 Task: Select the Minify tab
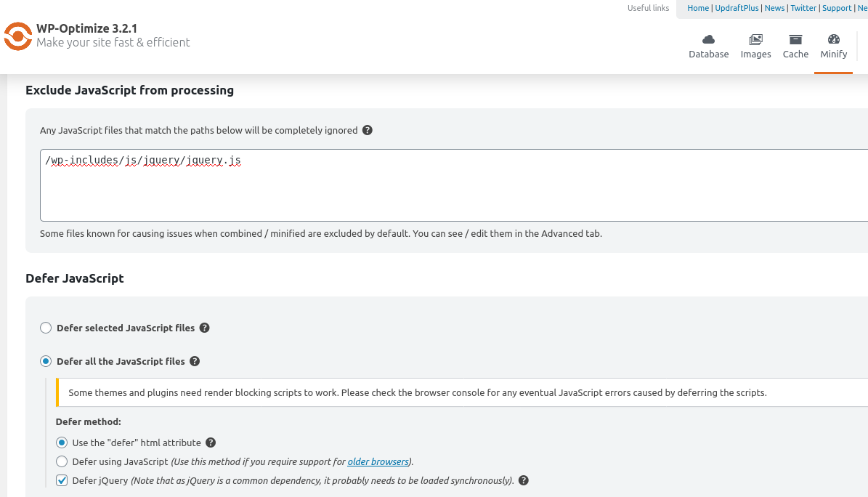(833, 46)
